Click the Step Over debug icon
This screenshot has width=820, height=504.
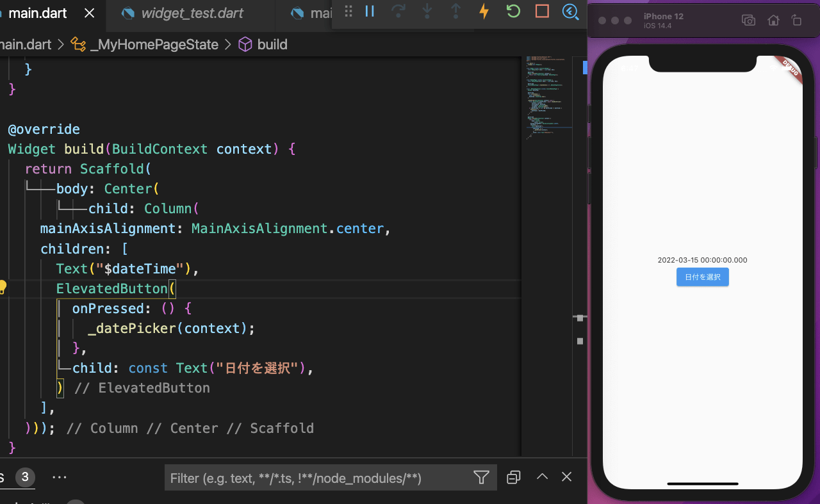398,12
